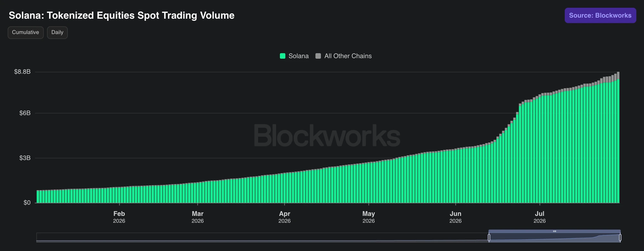Click the Apr 2026 x-axis label

[285, 217]
